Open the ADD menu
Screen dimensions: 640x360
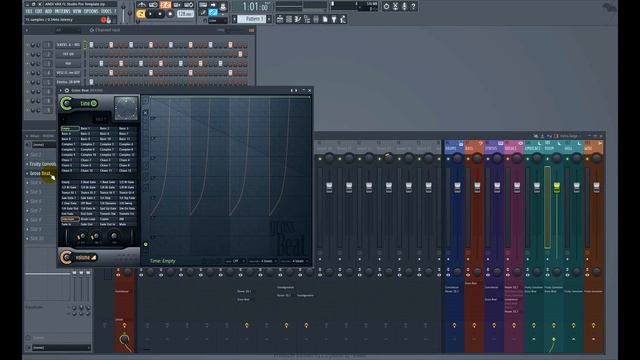tap(49, 11)
